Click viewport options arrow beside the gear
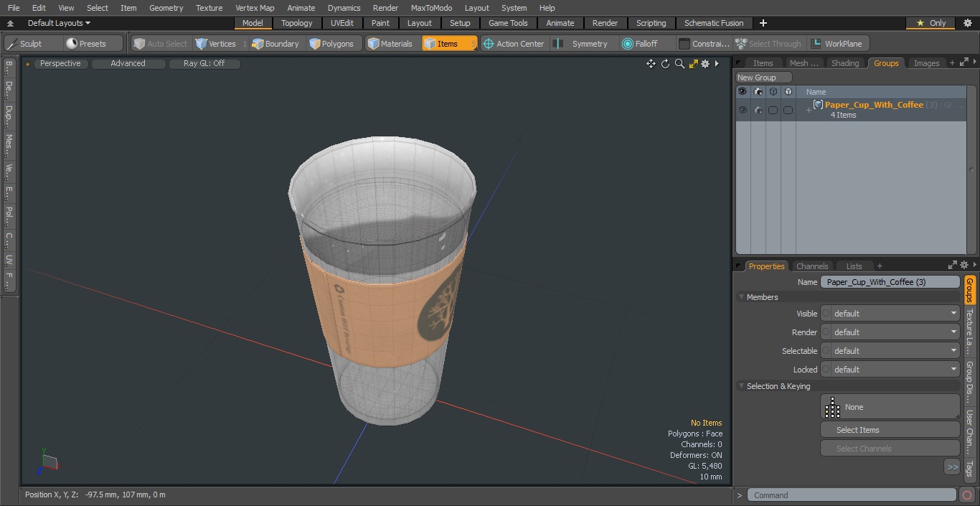This screenshot has height=506, width=980. [x=717, y=64]
